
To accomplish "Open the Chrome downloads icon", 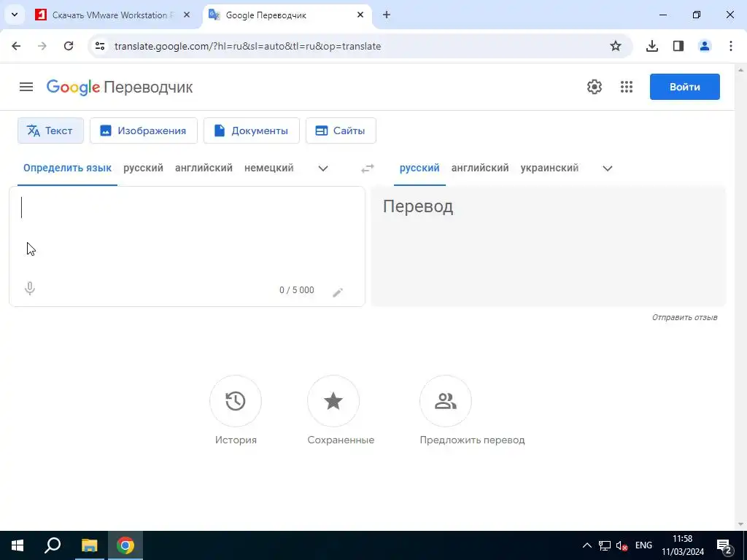I will [651, 46].
